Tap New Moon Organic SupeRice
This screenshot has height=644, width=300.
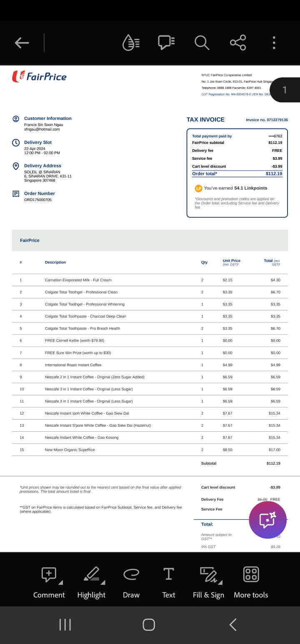tap(70, 450)
